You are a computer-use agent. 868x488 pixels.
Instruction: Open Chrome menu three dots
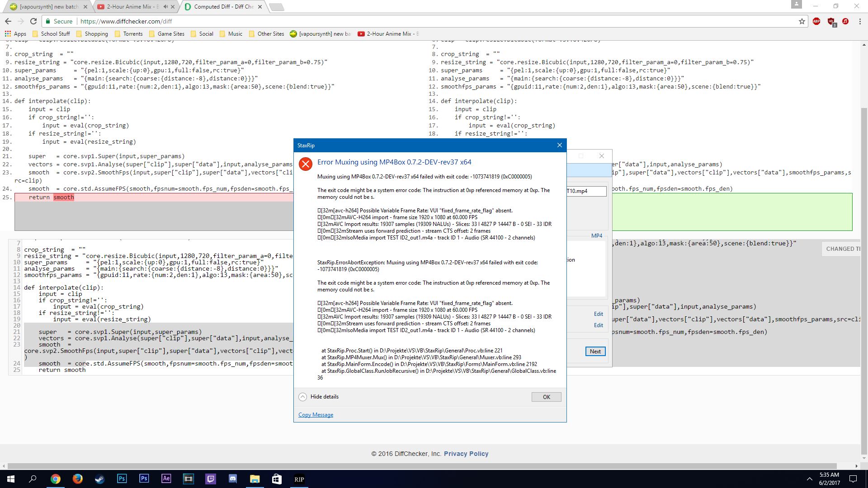coord(860,21)
